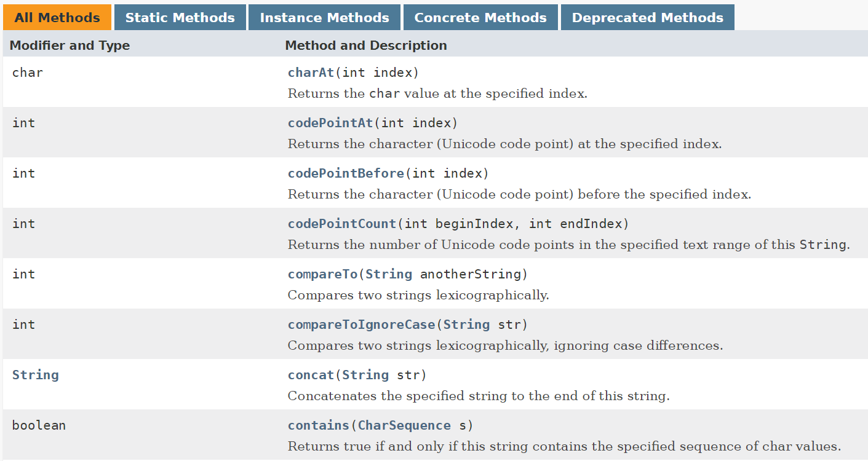Open the concat method documentation

click(311, 374)
